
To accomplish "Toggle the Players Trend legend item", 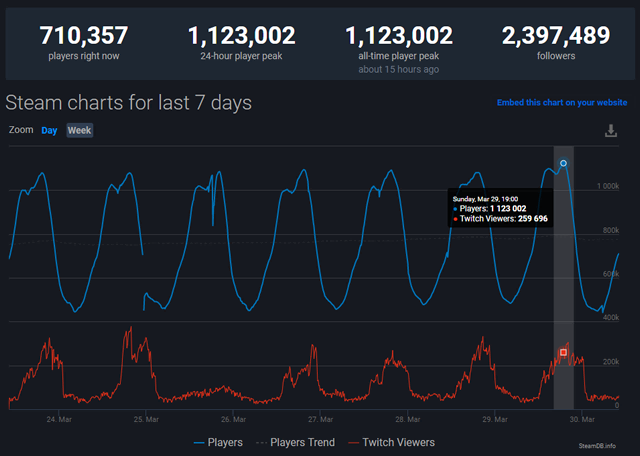I will pyautogui.click(x=297, y=442).
